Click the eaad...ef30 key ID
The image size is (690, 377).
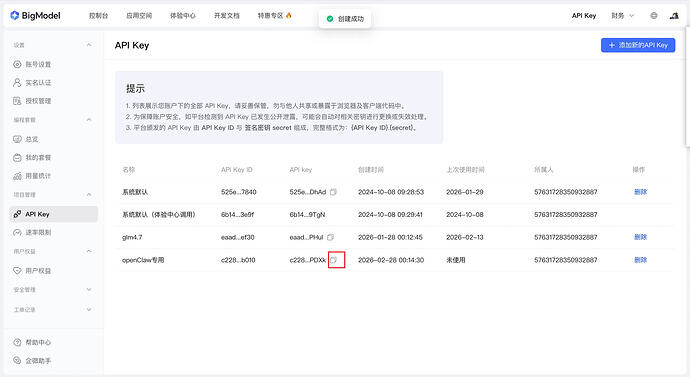pyautogui.click(x=238, y=237)
